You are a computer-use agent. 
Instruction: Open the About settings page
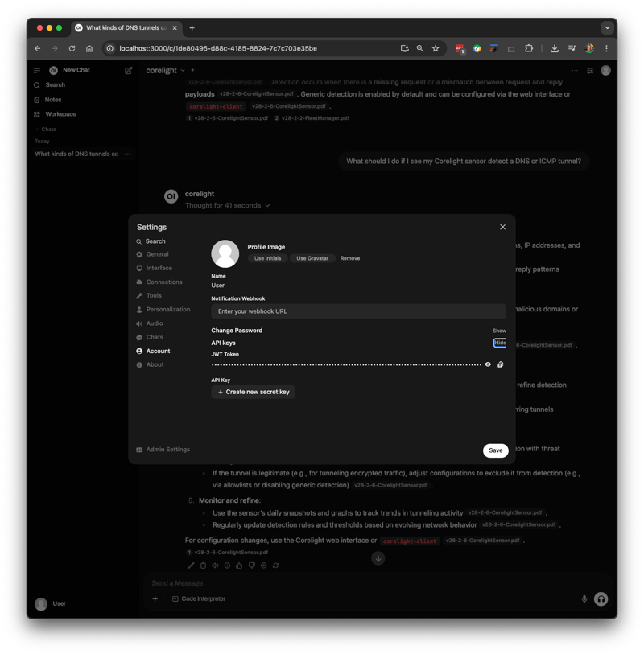pyautogui.click(x=155, y=364)
